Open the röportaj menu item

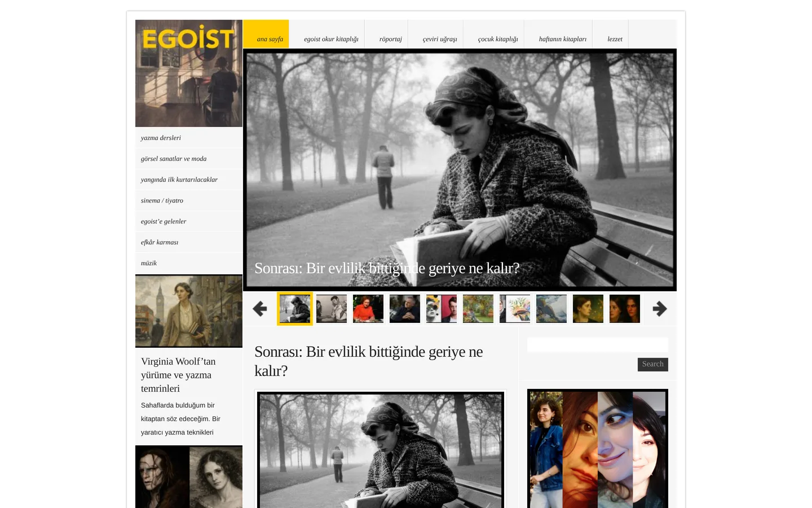(x=390, y=39)
